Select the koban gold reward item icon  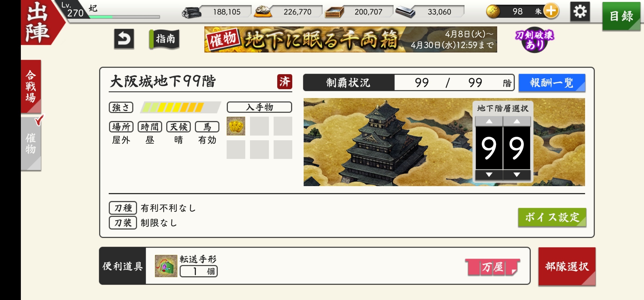tap(236, 126)
